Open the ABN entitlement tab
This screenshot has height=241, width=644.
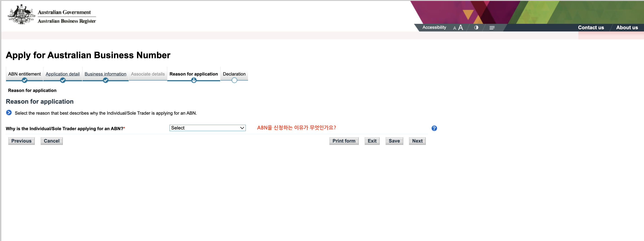pos(25,74)
